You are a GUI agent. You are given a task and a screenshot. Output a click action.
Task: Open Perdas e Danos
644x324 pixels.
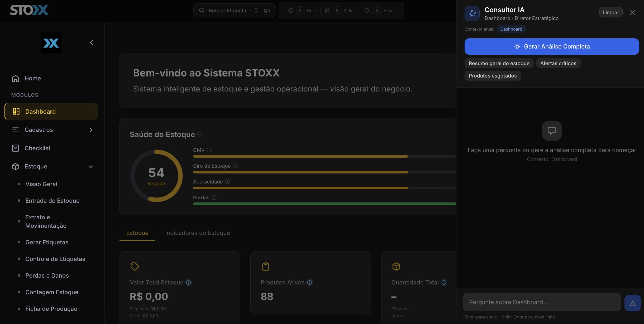(x=47, y=275)
